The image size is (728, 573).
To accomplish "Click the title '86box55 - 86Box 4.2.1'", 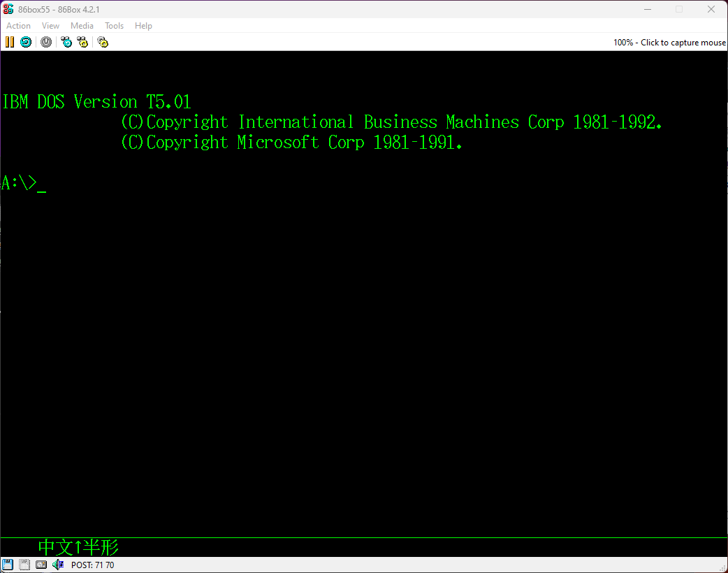I will (59, 10).
